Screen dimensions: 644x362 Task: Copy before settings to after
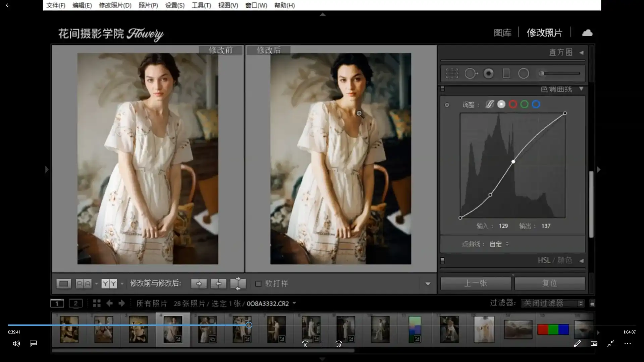tap(199, 284)
